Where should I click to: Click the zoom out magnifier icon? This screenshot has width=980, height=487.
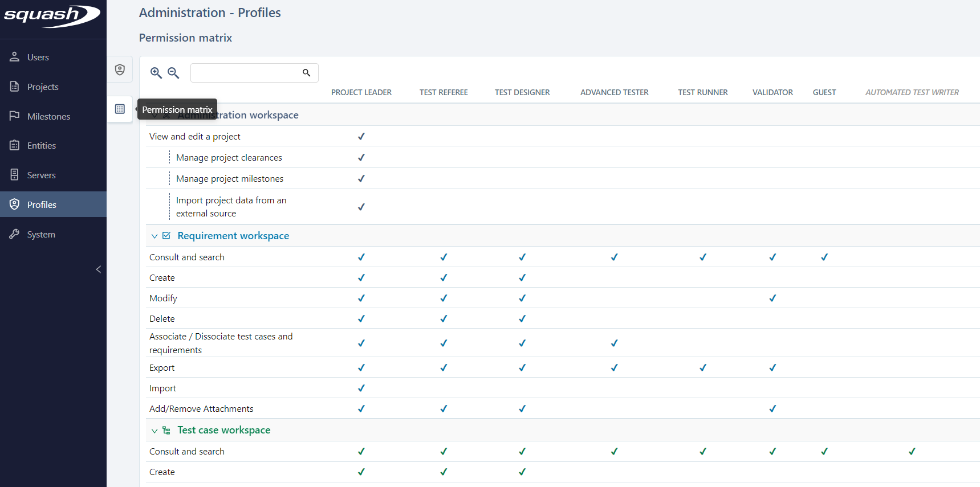[173, 73]
